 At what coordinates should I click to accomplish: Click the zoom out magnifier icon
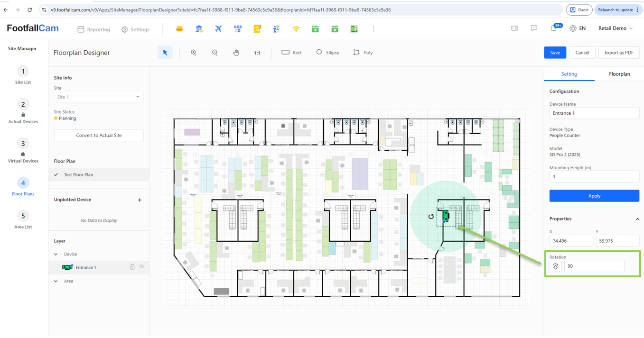coord(215,53)
